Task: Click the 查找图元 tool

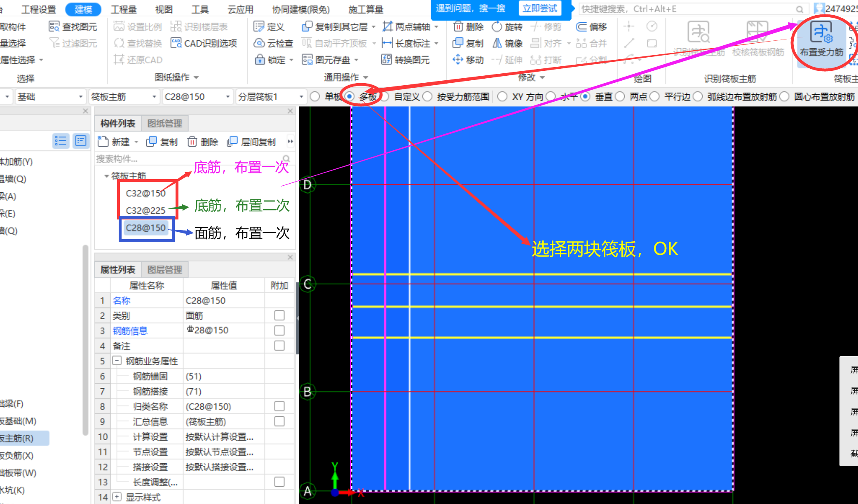Action: [73, 27]
